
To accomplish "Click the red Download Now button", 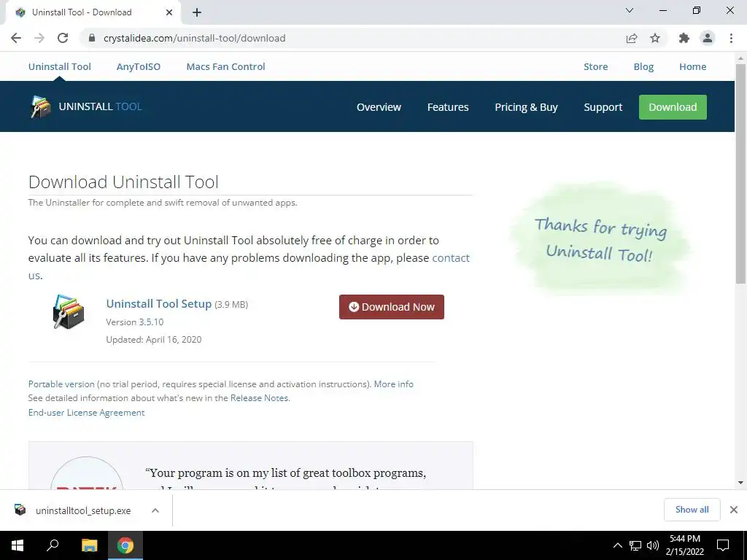I will pyautogui.click(x=392, y=307).
